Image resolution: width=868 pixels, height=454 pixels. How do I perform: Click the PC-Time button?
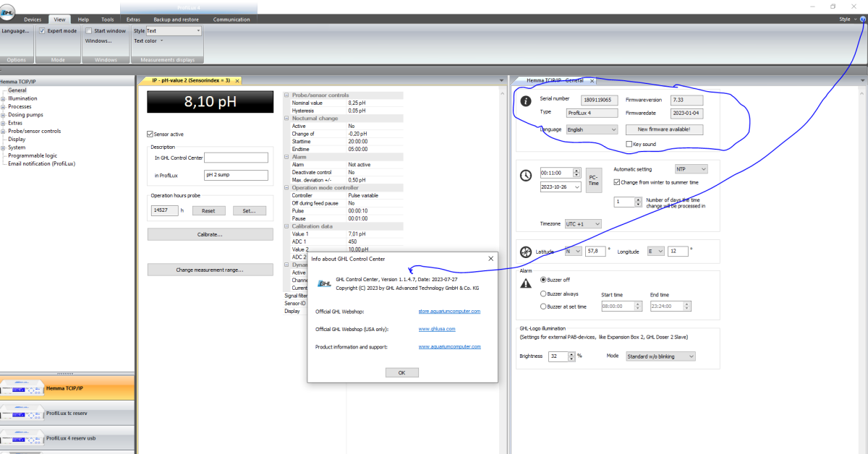pos(593,179)
